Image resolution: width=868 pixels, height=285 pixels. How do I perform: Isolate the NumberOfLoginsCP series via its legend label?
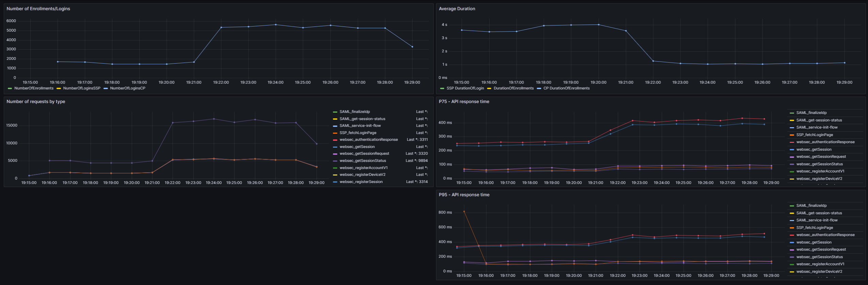point(128,88)
